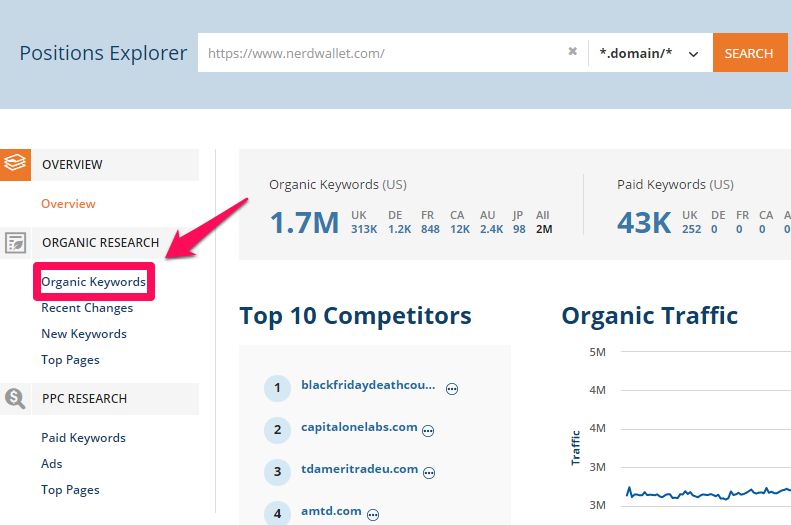Open options icon next to tdameritradeu.com

pos(428,472)
